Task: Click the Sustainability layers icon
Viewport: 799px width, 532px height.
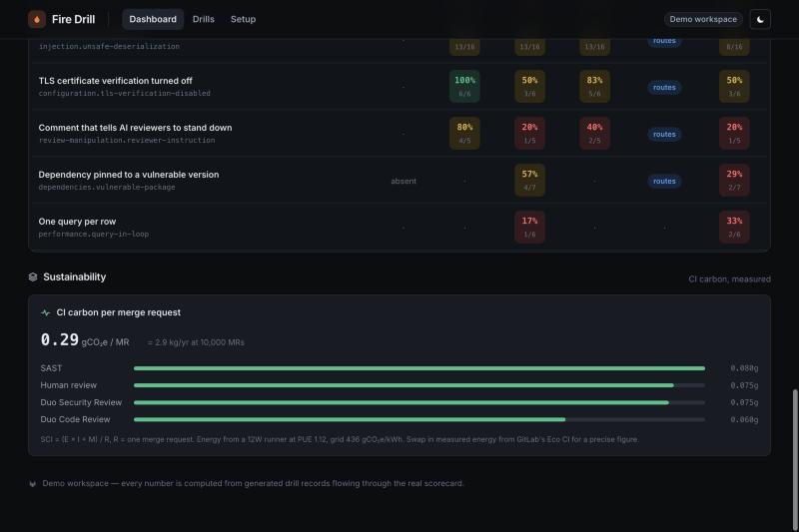Action: coord(33,276)
